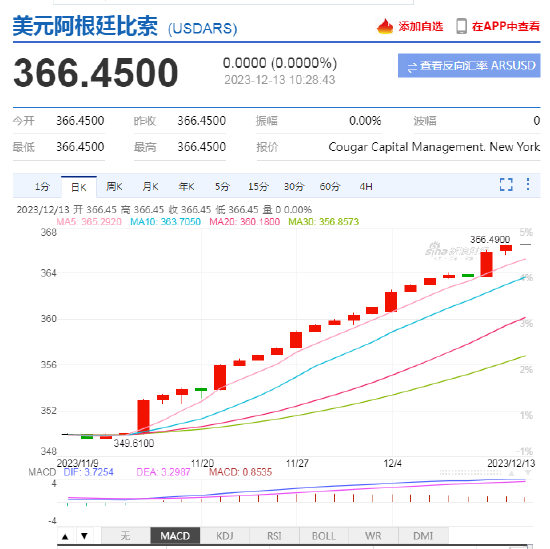This screenshot has width=550, height=549.
Task: Click the 查看反向汇率 ARSUSD button
Action: (x=469, y=66)
